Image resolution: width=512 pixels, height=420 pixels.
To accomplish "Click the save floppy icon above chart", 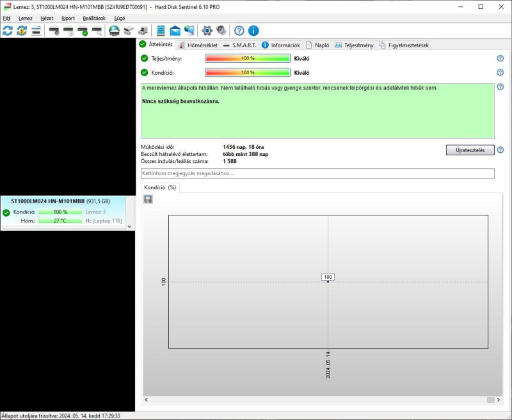I will point(148,199).
